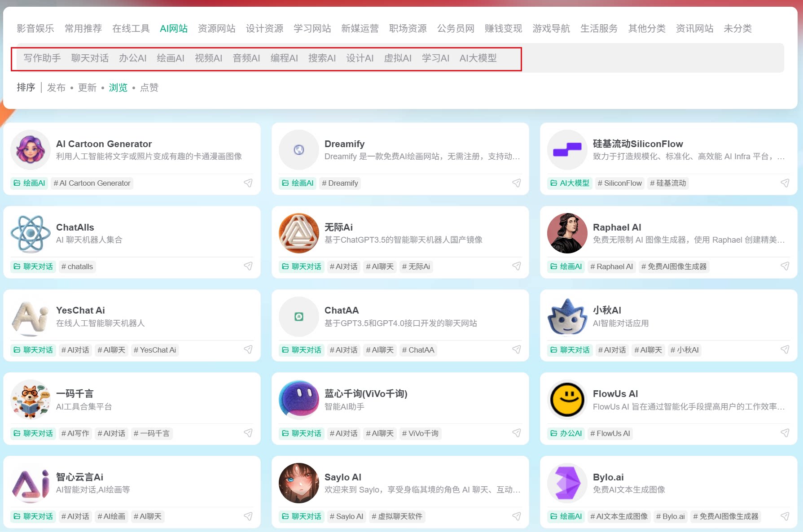This screenshot has height=532, width=803.
Task: Filter by AI大模型 subcategory
Action: tap(478, 58)
